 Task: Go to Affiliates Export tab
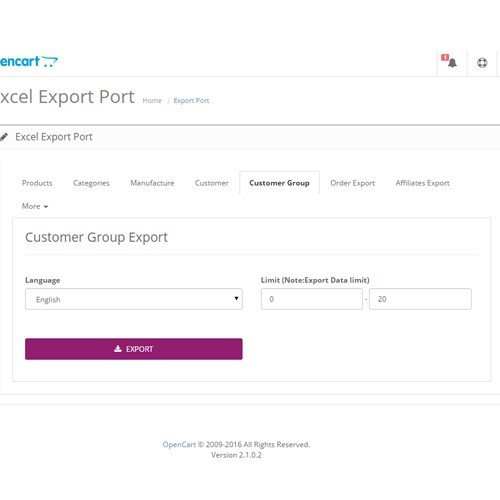click(x=423, y=183)
